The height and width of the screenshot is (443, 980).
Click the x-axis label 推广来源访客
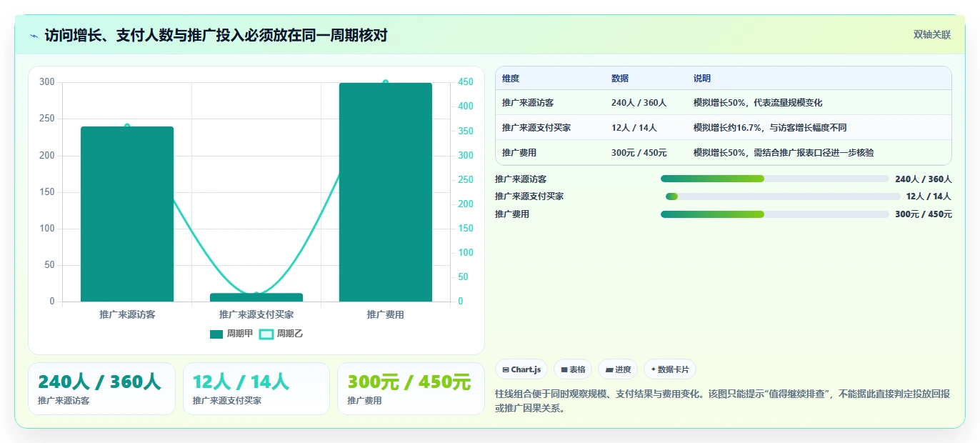click(x=127, y=314)
